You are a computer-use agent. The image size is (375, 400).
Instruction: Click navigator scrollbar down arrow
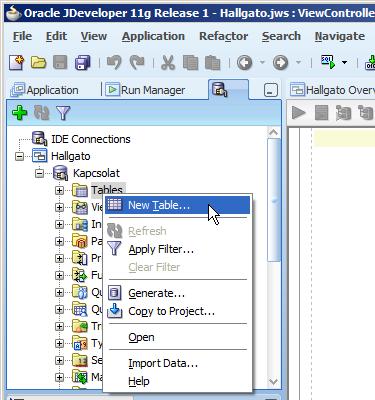273,381
